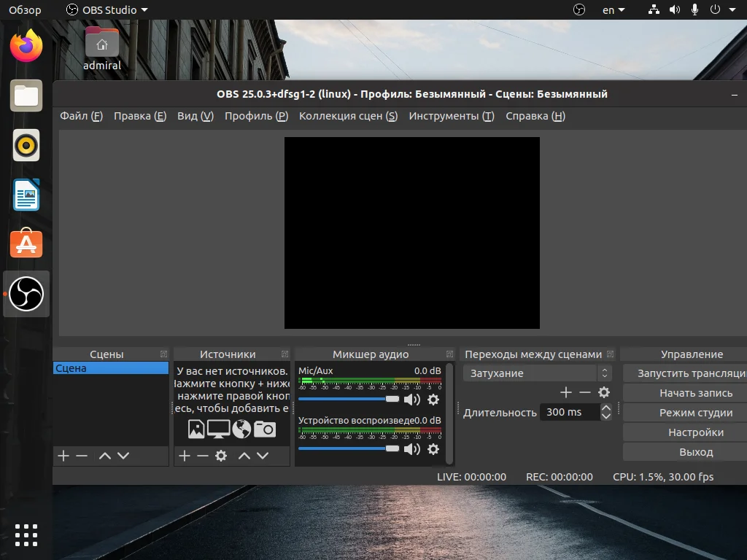This screenshot has height=560, width=747.
Task: Add a source using the Источники plus icon
Action: [185, 456]
